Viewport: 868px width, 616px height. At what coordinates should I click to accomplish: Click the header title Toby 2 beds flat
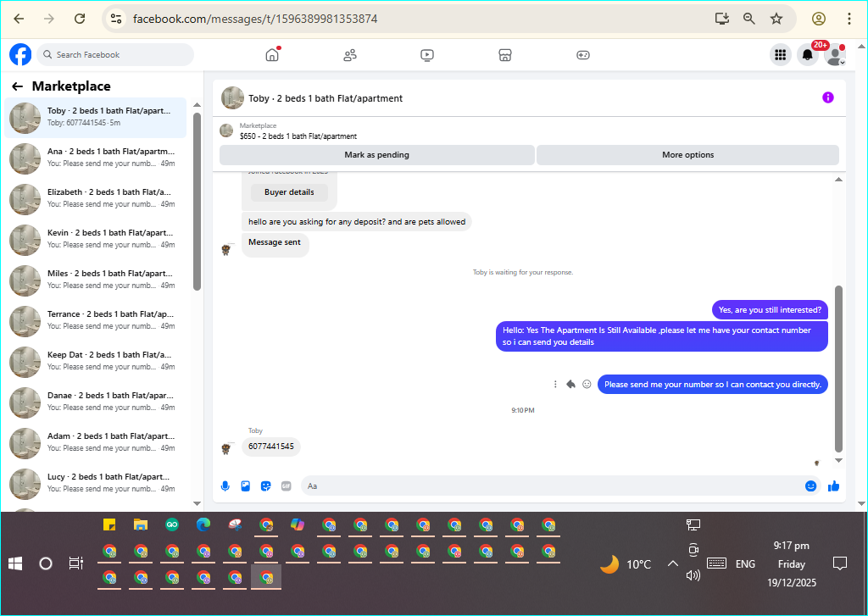[x=325, y=98]
